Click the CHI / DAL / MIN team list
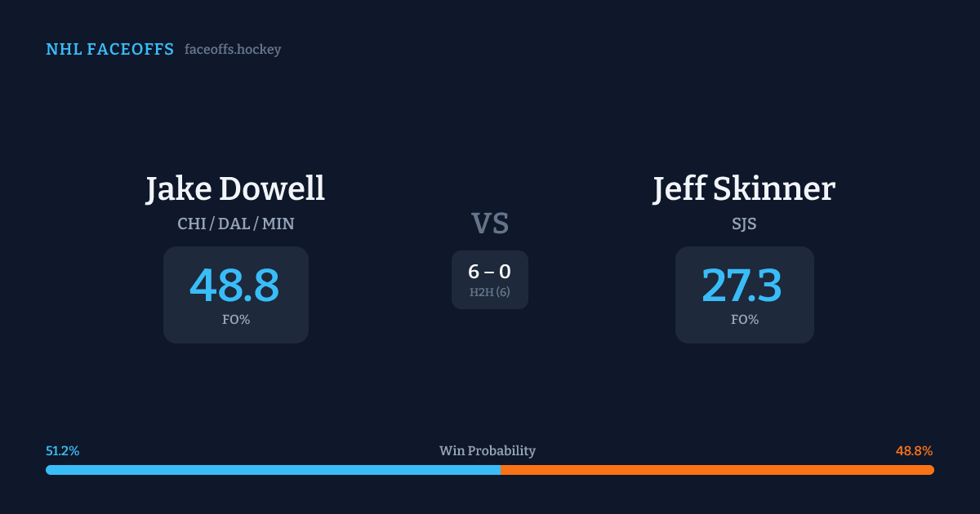This screenshot has height=514, width=980. [x=235, y=224]
